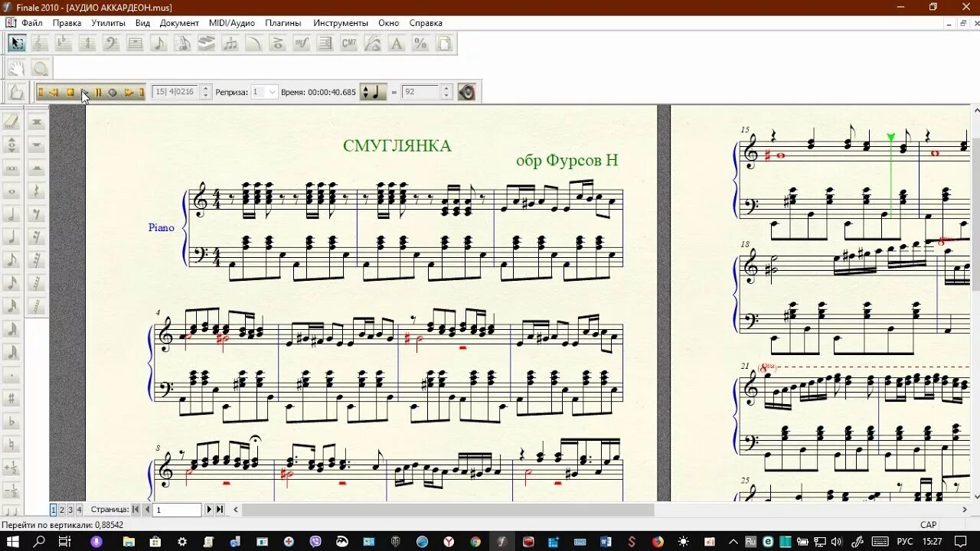
Task: Select the Resize tool (percent)
Action: (x=420, y=44)
